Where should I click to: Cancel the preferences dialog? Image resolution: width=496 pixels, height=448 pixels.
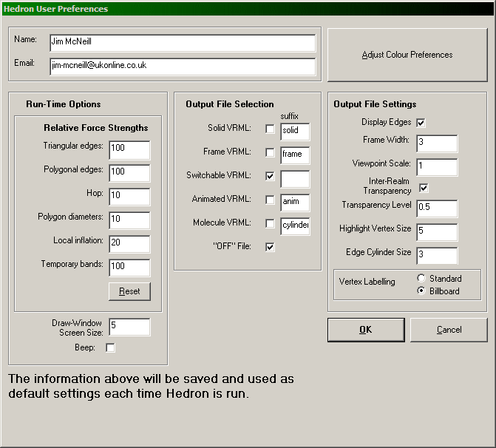tap(449, 330)
